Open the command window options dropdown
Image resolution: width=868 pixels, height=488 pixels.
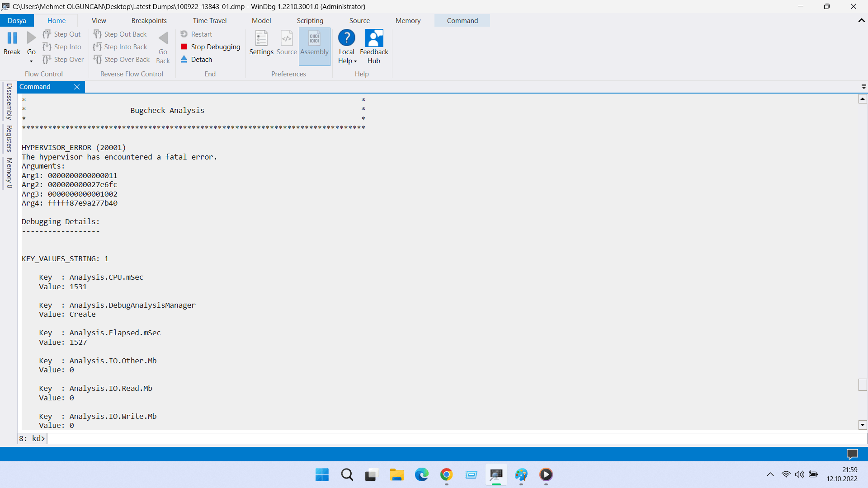tap(863, 87)
